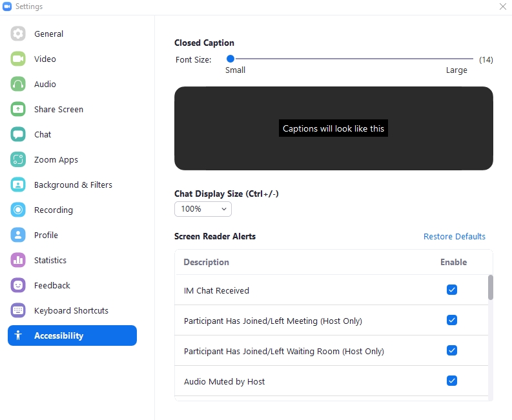Uncheck Participant Has Joined/Left Meeting alert

452,321
